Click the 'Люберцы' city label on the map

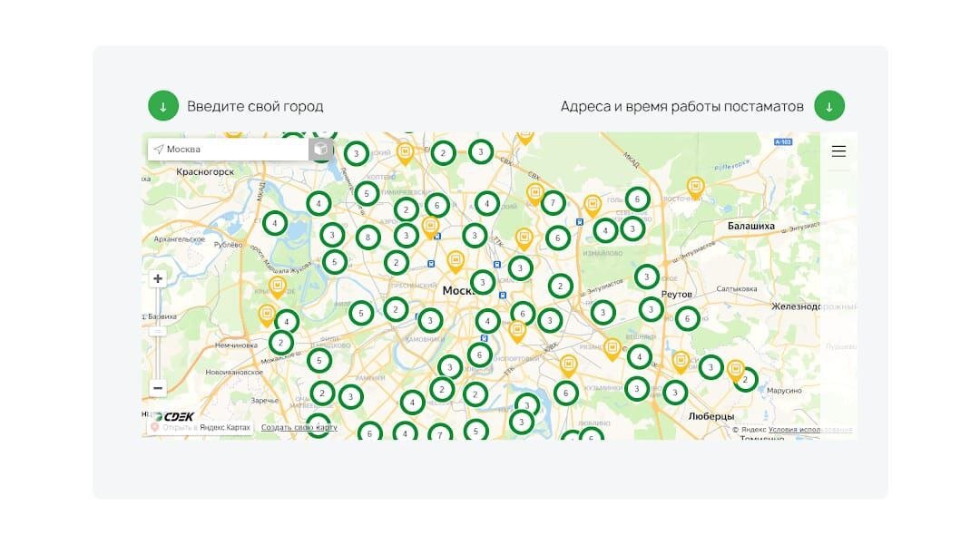click(711, 416)
